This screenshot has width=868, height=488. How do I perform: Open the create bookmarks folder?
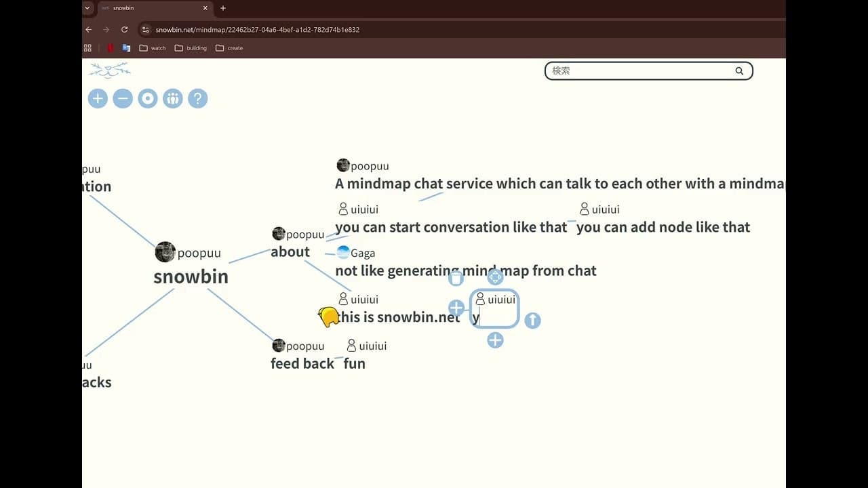pos(229,47)
